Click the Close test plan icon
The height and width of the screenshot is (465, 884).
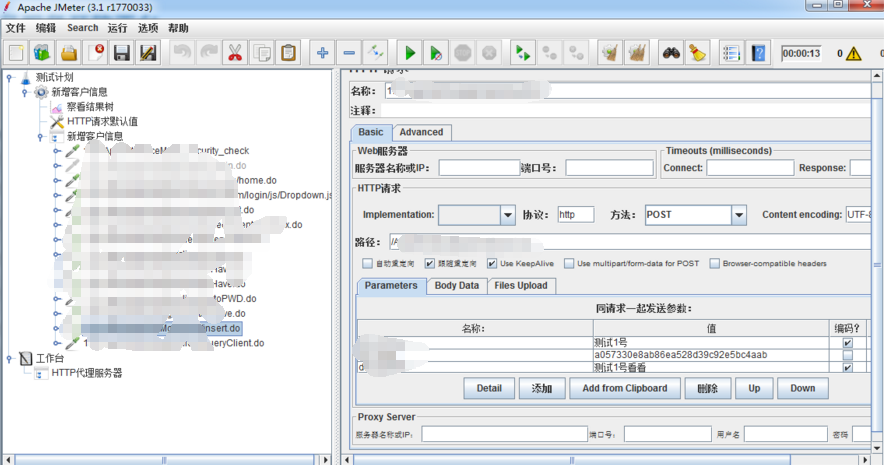[95, 53]
